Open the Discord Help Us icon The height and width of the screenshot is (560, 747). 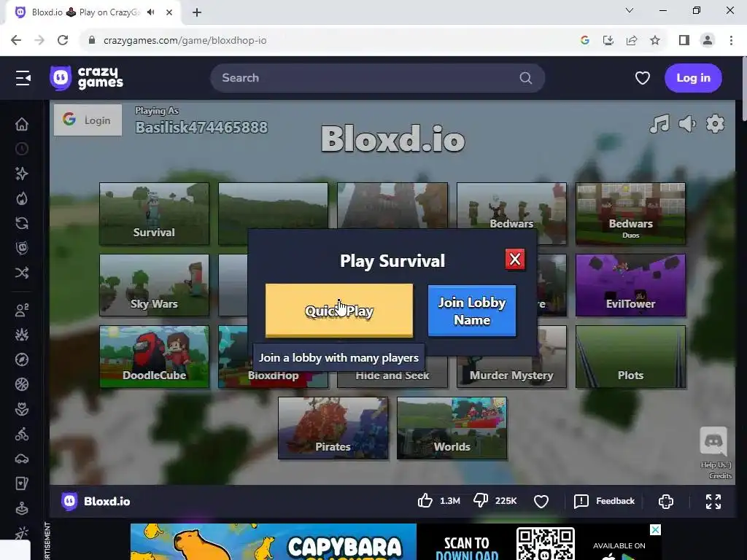point(713,441)
